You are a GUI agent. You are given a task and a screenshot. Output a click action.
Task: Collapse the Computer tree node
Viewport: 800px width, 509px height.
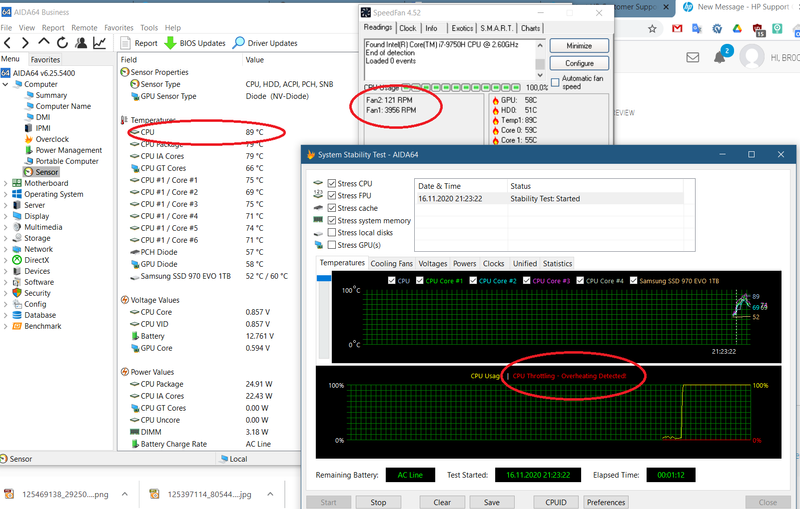pyautogui.click(x=6, y=84)
